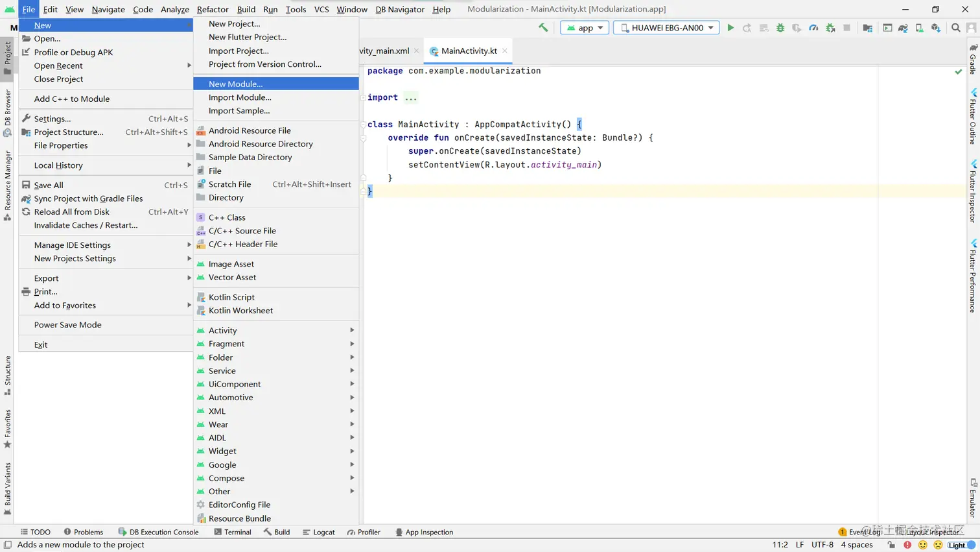
Task: Click the Profile app gauge icon
Action: pyautogui.click(x=813, y=28)
